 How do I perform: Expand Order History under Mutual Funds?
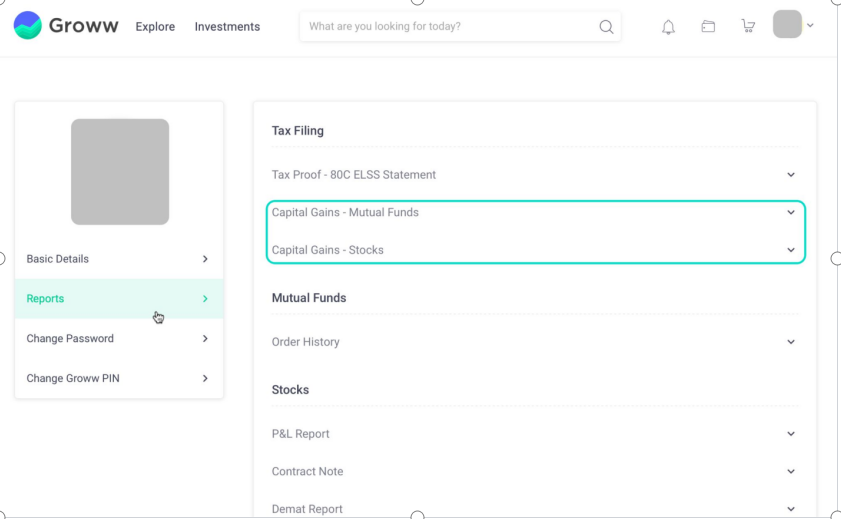535,342
